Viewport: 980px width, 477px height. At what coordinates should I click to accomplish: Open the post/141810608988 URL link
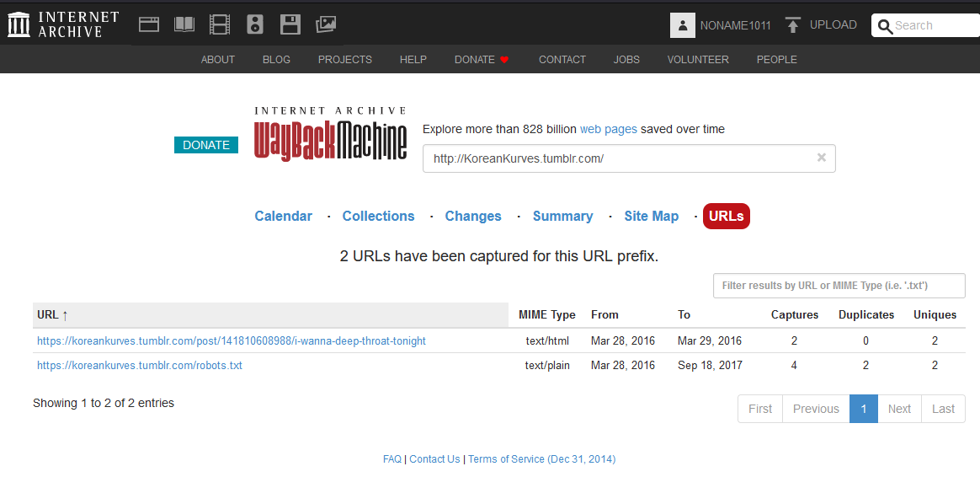(x=232, y=341)
